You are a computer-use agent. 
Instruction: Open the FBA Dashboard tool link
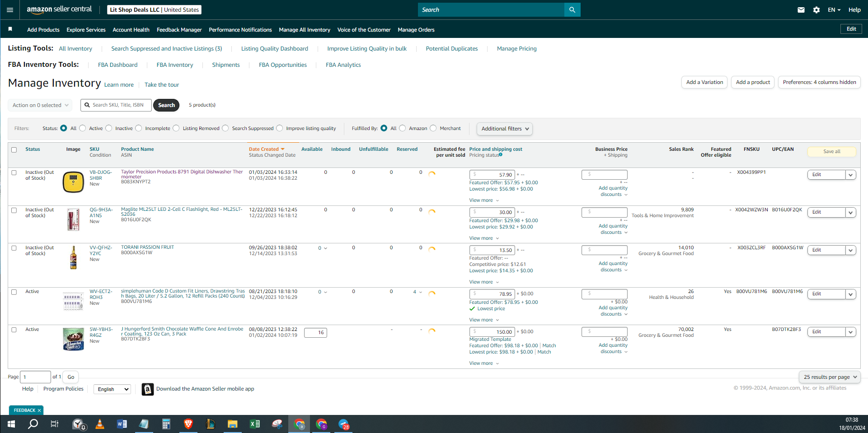(118, 65)
